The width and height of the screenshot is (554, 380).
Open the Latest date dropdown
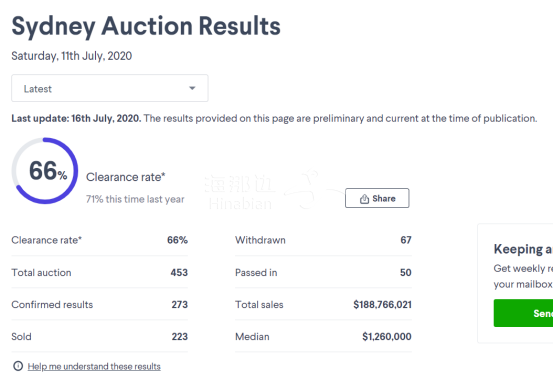(x=110, y=88)
